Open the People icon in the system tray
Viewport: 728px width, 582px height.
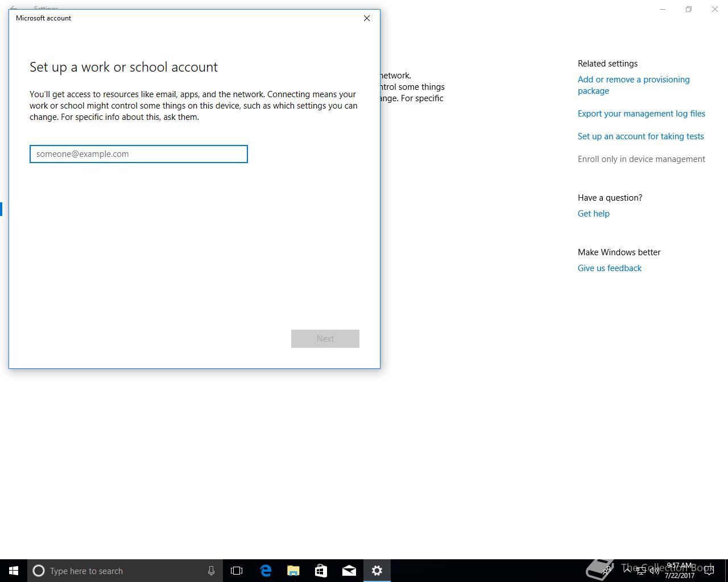tap(607, 571)
